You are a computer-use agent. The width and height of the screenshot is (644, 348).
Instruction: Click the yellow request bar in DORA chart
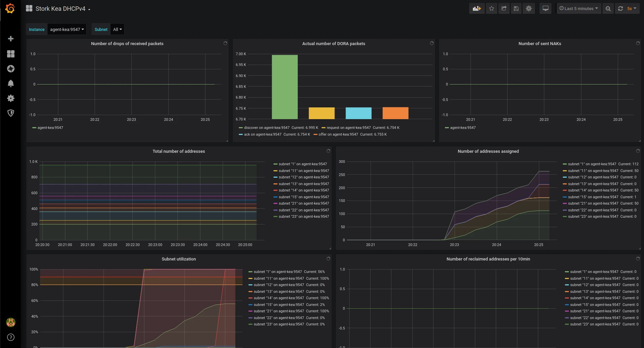[x=322, y=113]
